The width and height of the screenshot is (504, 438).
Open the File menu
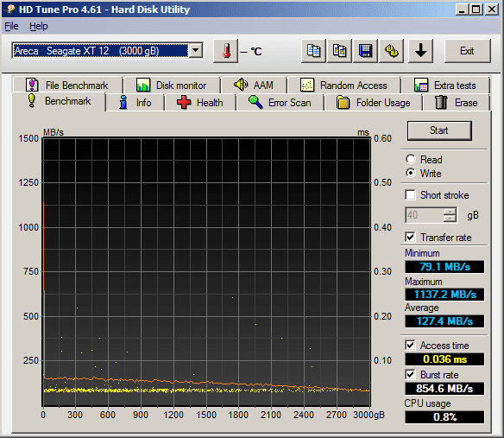pos(11,26)
